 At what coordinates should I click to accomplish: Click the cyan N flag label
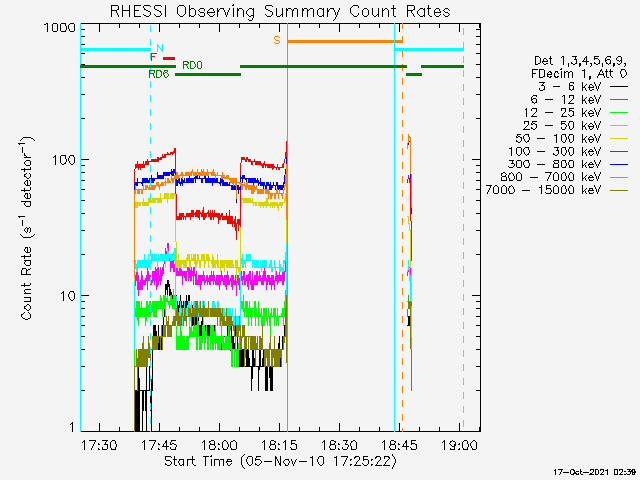point(159,48)
